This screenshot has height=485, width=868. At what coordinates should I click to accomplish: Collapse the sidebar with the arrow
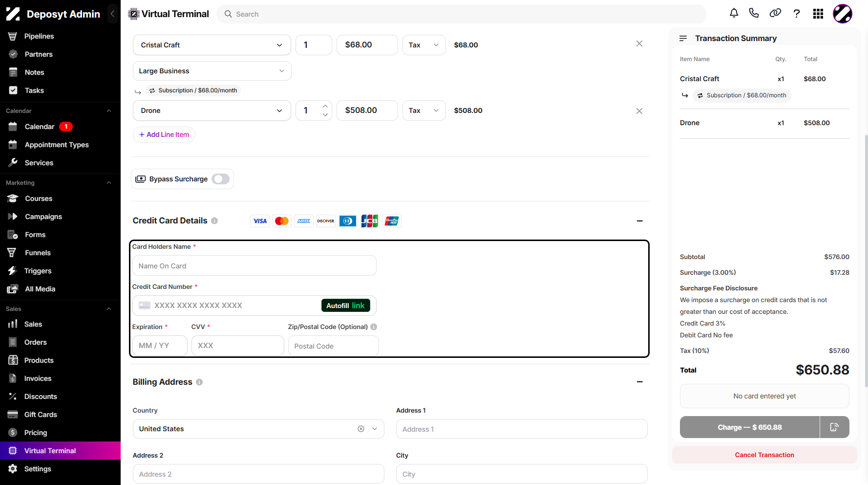[x=112, y=14]
